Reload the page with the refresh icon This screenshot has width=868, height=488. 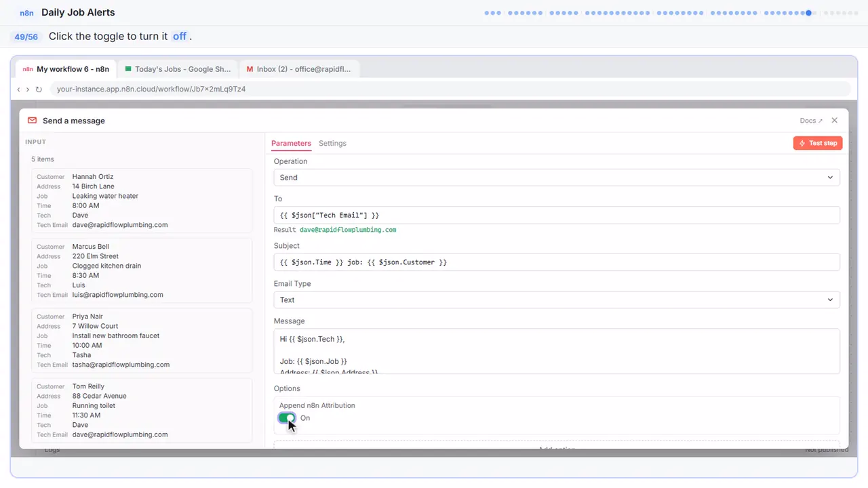39,89
